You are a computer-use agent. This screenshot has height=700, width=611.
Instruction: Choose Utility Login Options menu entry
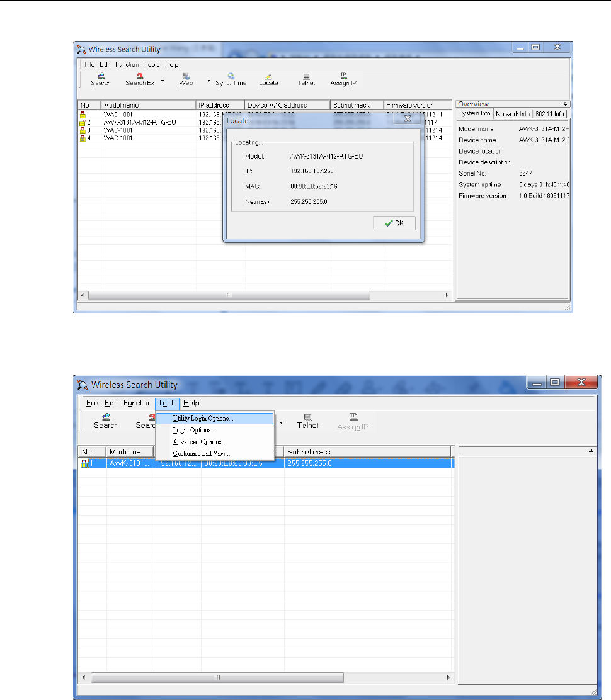click(215, 419)
